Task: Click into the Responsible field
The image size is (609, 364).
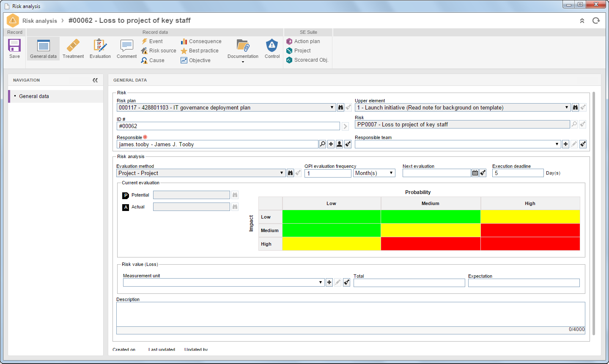Action: click(x=217, y=144)
